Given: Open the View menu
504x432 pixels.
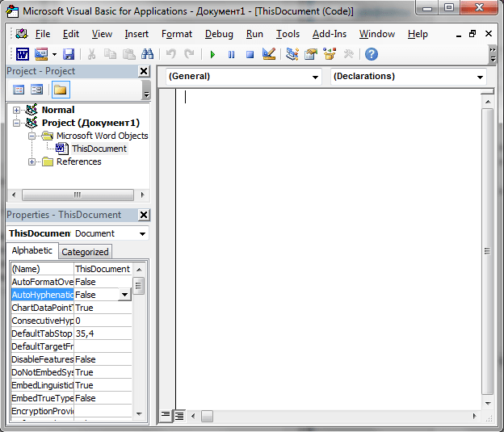Looking at the screenshot, I should click(102, 34).
